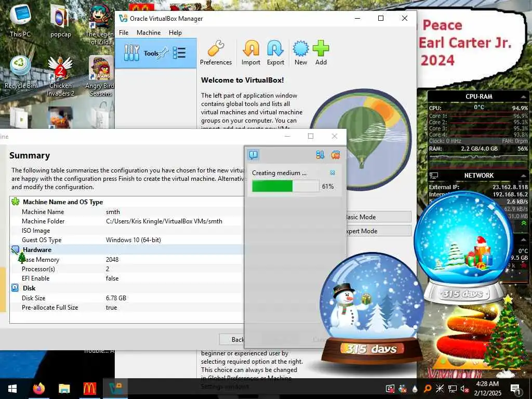Click the network tray icon
This screenshot has height=399, width=532.
(x=453, y=389)
